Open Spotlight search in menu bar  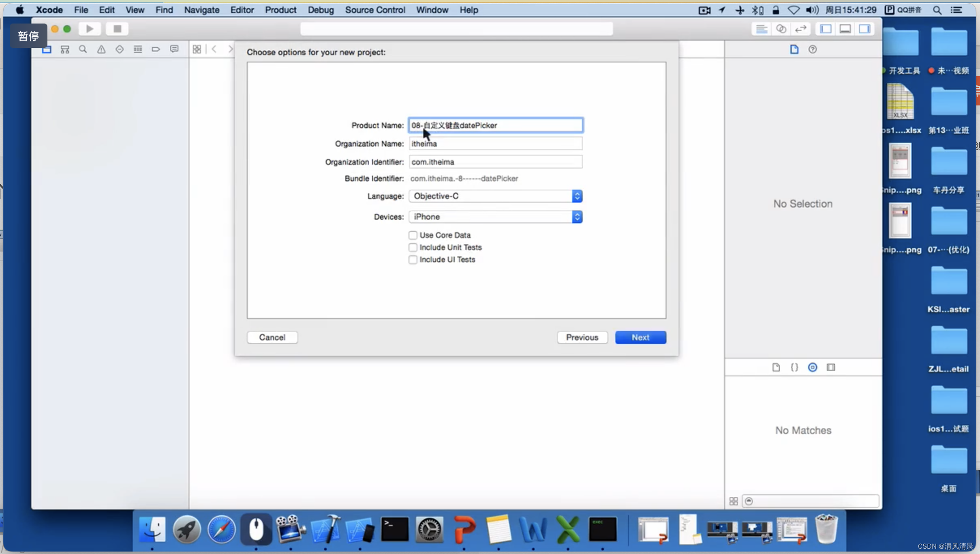[x=937, y=10]
